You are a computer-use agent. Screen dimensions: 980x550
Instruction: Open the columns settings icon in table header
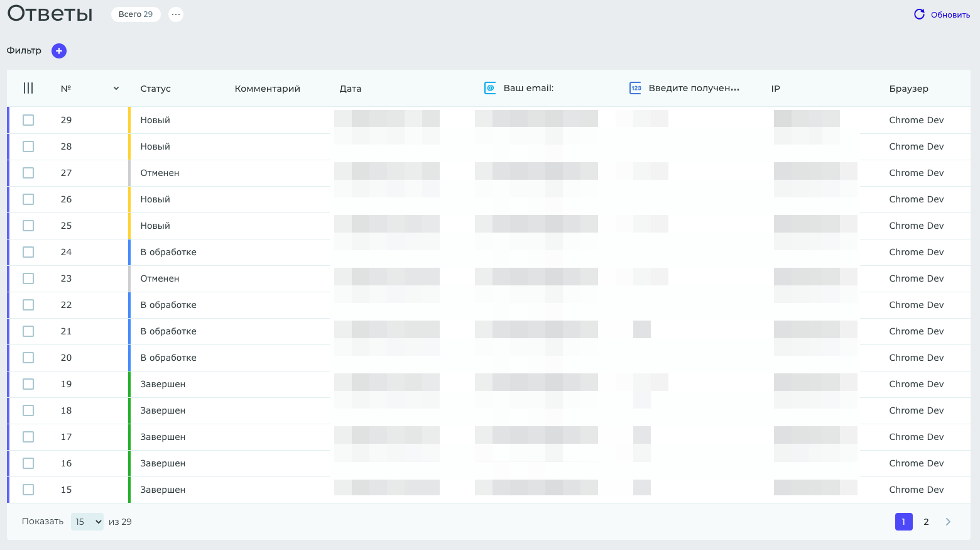coord(28,89)
